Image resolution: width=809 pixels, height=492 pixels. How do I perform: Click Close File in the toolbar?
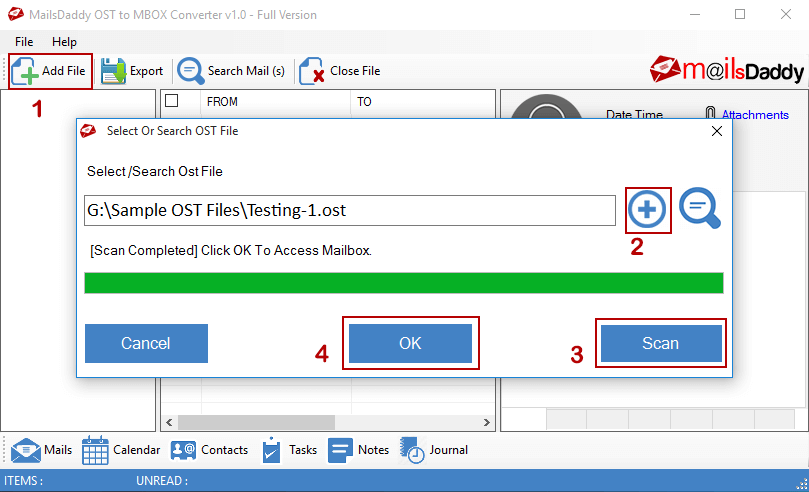point(339,71)
